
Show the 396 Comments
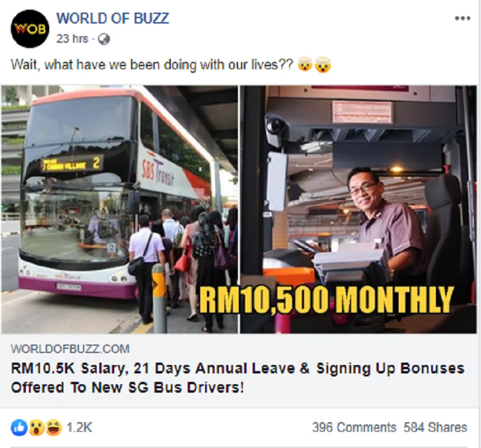tap(354, 428)
